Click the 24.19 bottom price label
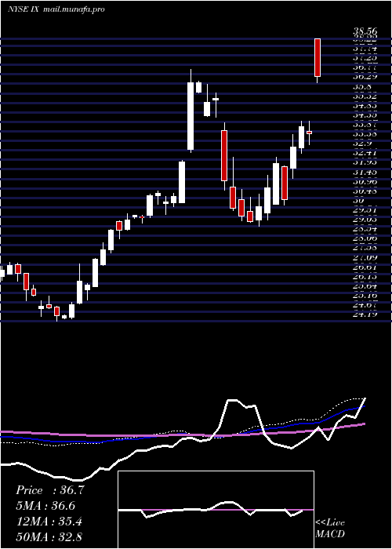Image resolution: width=392 pixels, height=549 pixels. pyautogui.click(x=365, y=314)
